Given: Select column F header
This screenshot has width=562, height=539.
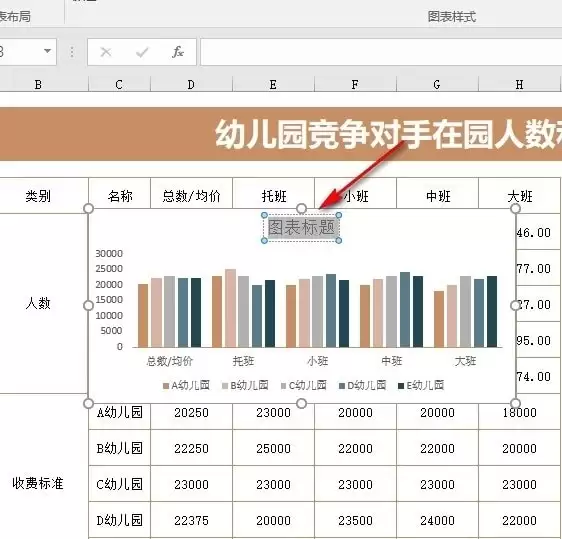Looking at the screenshot, I should 355,85.
